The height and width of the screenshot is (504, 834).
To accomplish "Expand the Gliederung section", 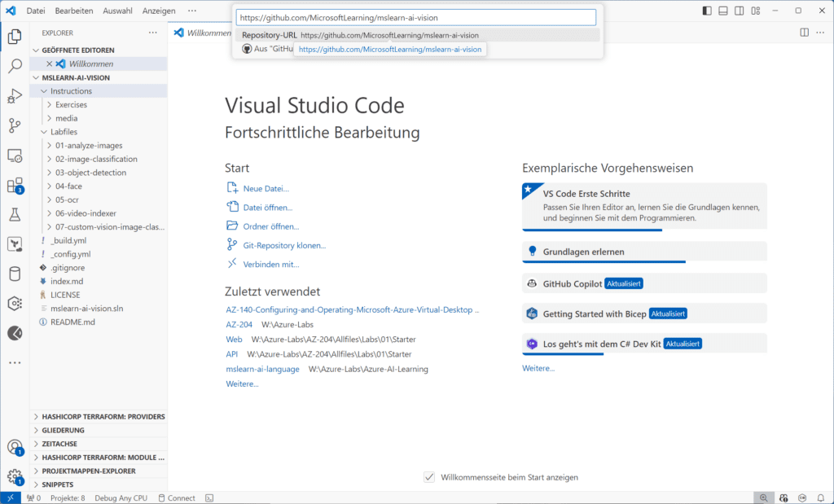I will pyautogui.click(x=99, y=430).
